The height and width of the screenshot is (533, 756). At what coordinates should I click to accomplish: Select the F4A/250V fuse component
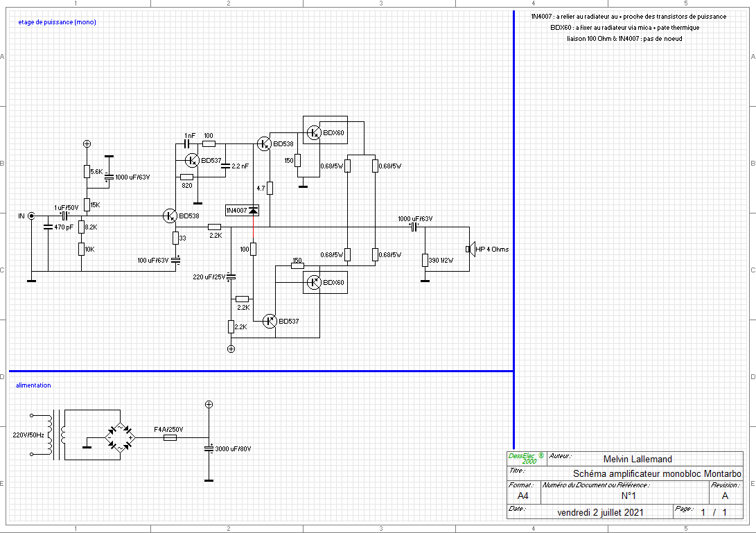168,438
